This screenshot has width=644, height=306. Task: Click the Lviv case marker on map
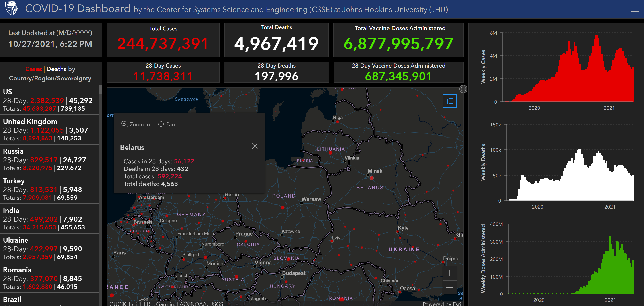tap(332, 241)
